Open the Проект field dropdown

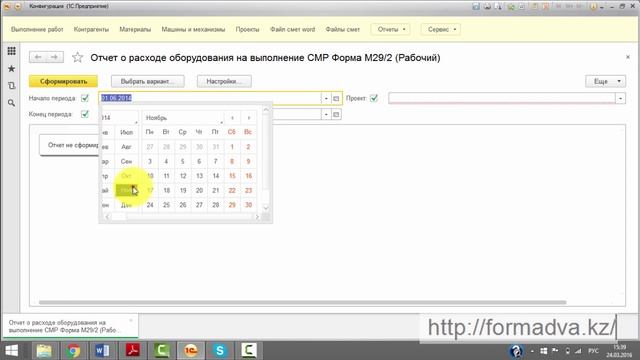[620, 98]
